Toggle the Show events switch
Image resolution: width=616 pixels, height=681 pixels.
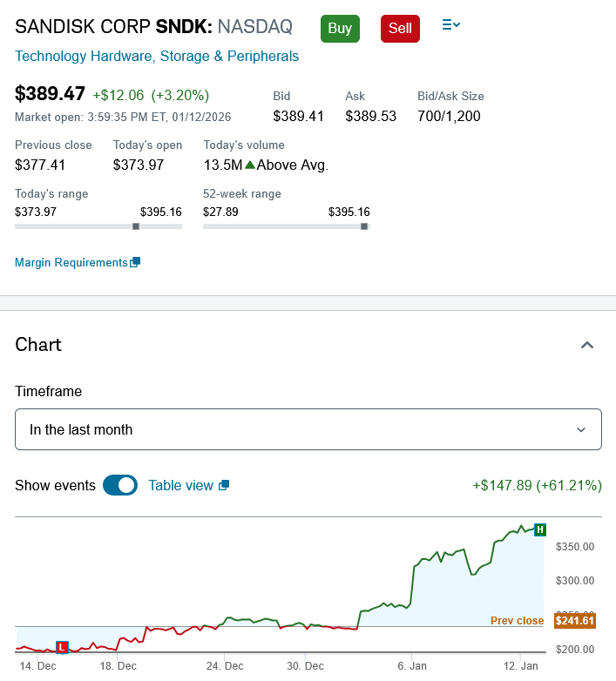(120, 485)
